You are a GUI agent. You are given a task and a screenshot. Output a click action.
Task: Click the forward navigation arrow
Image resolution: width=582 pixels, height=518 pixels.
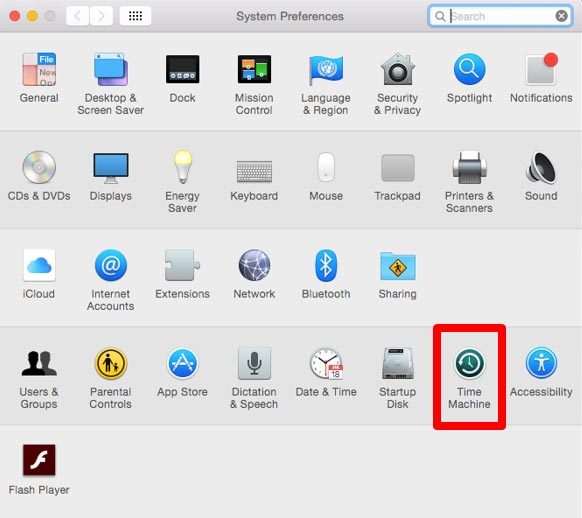point(101,16)
